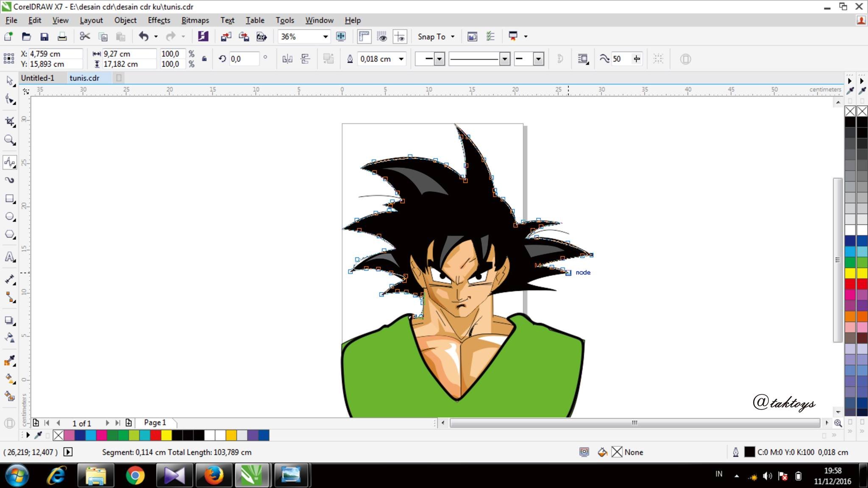Select the Parallel Dimension tool

9,279
